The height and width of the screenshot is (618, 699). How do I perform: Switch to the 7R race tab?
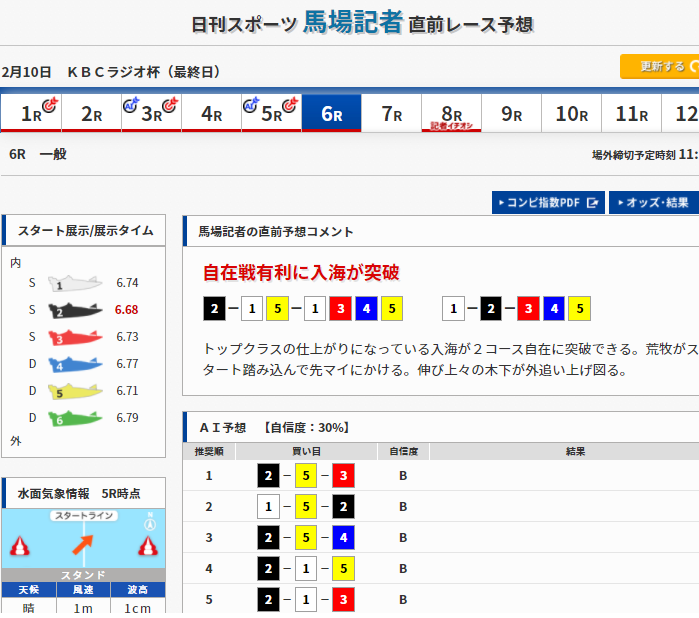click(x=391, y=114)
